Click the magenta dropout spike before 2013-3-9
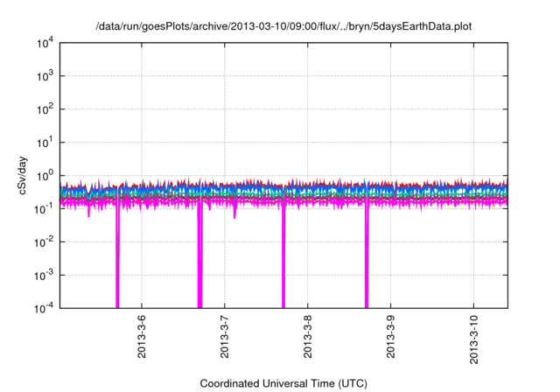560x392 pixels. coord(367,255)
